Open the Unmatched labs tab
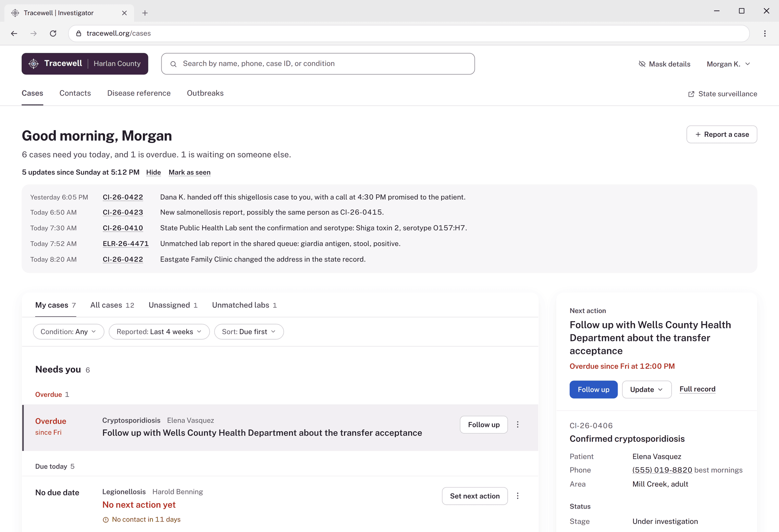 coord(244,305)
